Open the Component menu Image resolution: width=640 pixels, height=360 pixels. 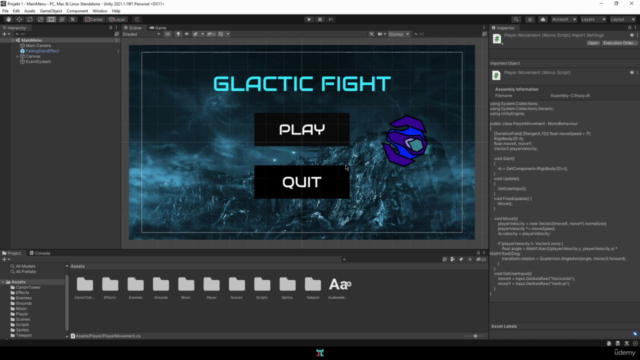click(77, 11)
